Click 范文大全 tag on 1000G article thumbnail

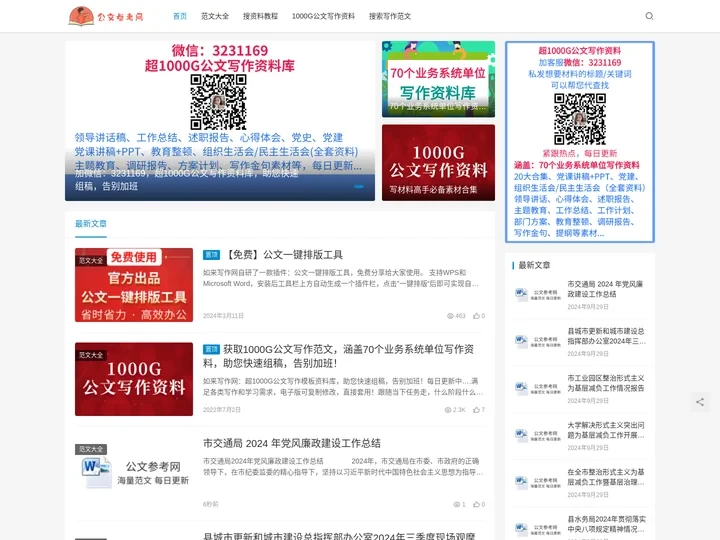91,355
